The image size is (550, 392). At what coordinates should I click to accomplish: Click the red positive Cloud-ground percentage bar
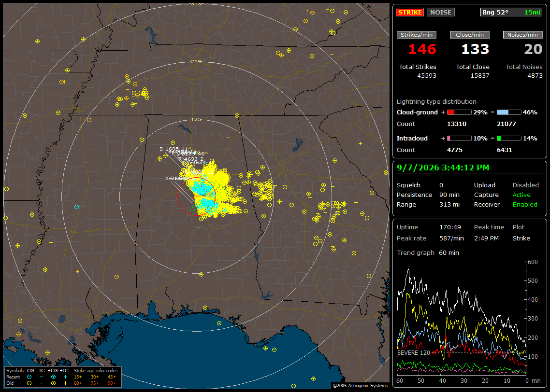459,112
